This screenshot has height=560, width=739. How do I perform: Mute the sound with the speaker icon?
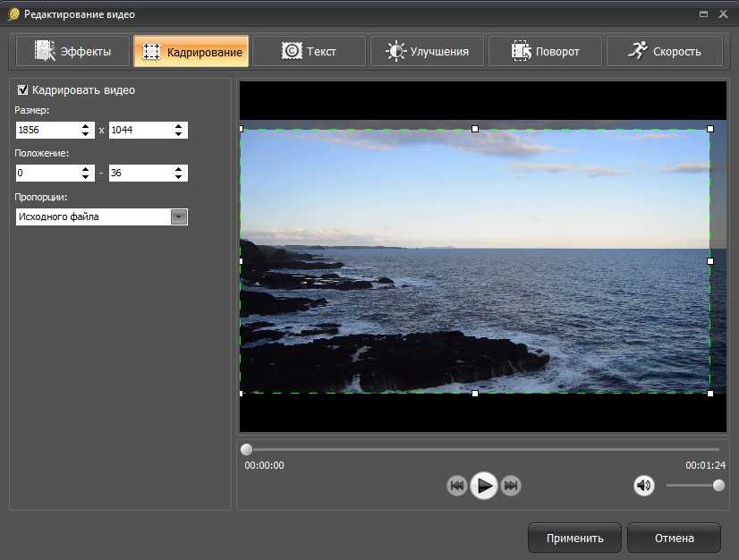click(x=643, y=486)
